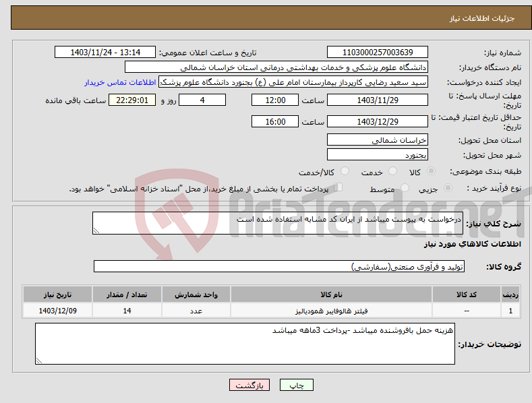The height and width of the screenshot is (403, 532).
Task: Click response deadline time 12:00
Action: (275, 100)
